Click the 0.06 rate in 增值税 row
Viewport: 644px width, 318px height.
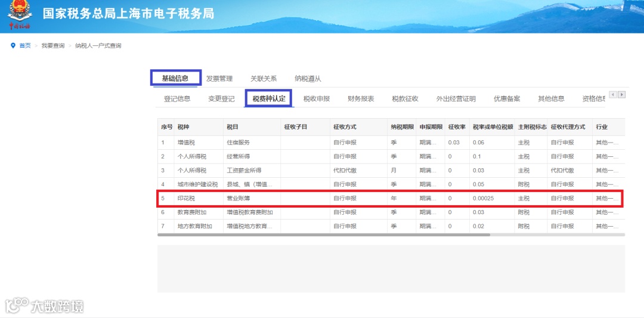click(x=478, y=143)
